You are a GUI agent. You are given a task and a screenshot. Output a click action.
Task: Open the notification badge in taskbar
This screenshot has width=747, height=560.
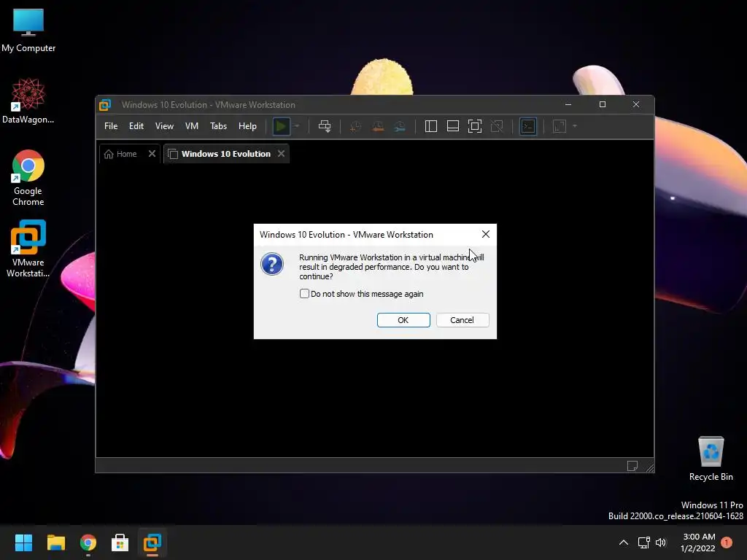(x=727, y=542)
